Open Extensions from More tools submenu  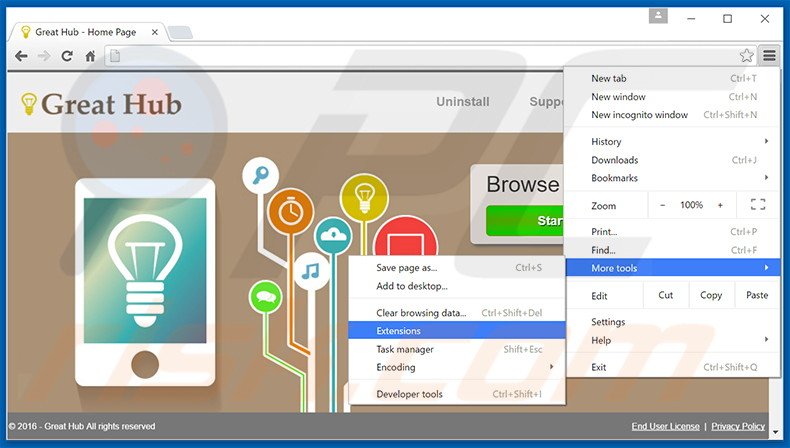[x=457, y=331]
